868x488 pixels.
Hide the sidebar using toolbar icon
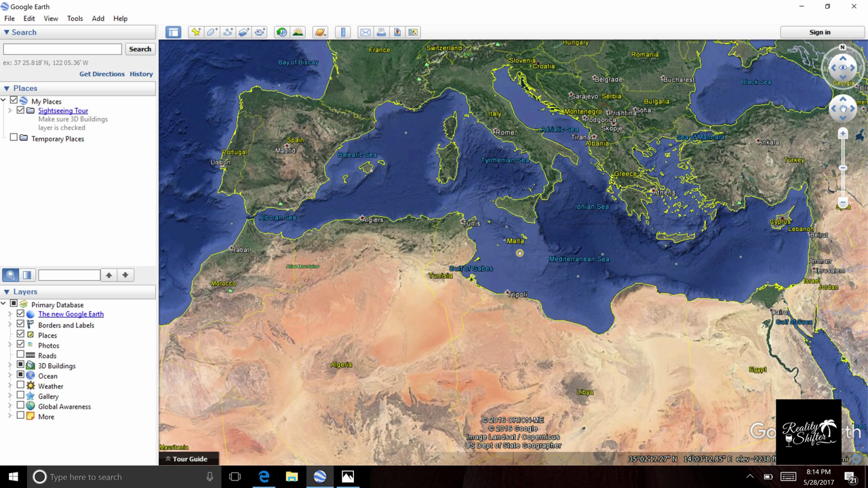point(174,33)
